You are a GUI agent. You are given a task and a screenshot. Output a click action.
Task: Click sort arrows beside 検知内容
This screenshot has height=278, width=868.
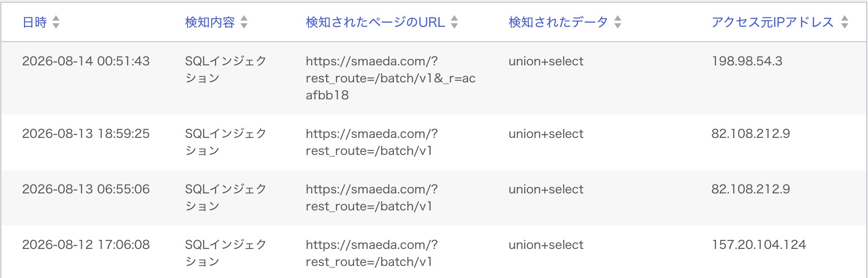[244, 22]
